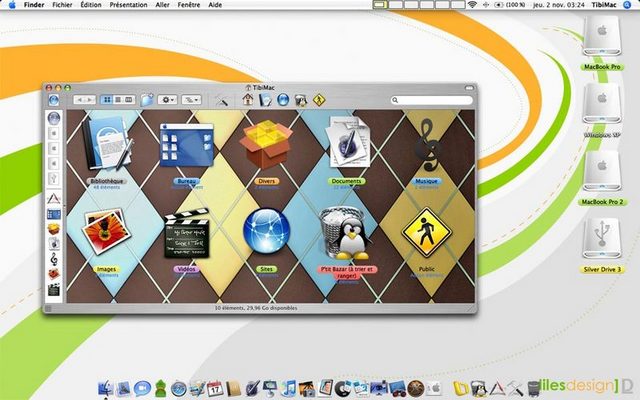Open the Documents folder icon
Viewport: 640px width, 400px height.
coord(348,142)
